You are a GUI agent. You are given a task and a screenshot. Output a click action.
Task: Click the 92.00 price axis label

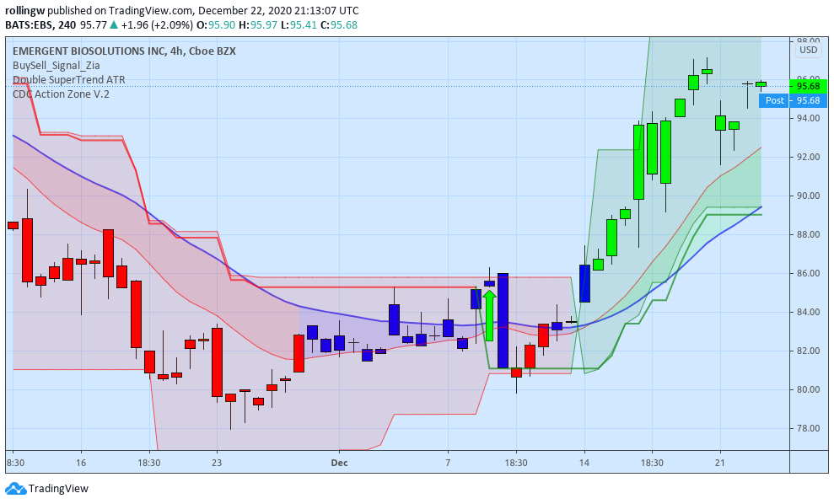[x=808, y=157]
